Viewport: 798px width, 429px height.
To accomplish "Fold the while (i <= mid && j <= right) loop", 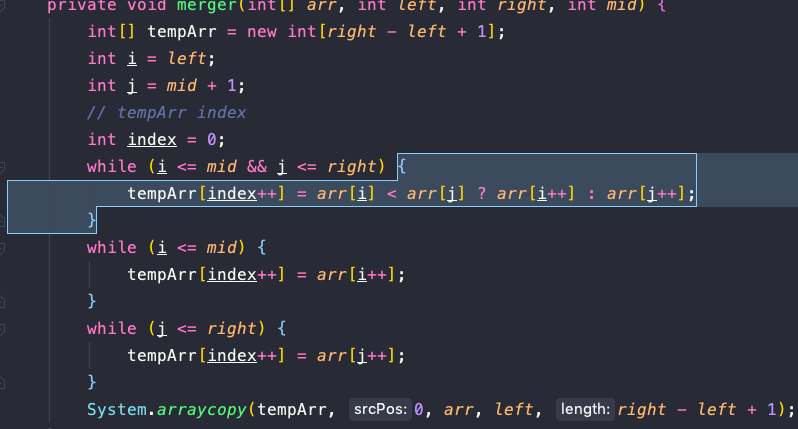I will 2,167.
